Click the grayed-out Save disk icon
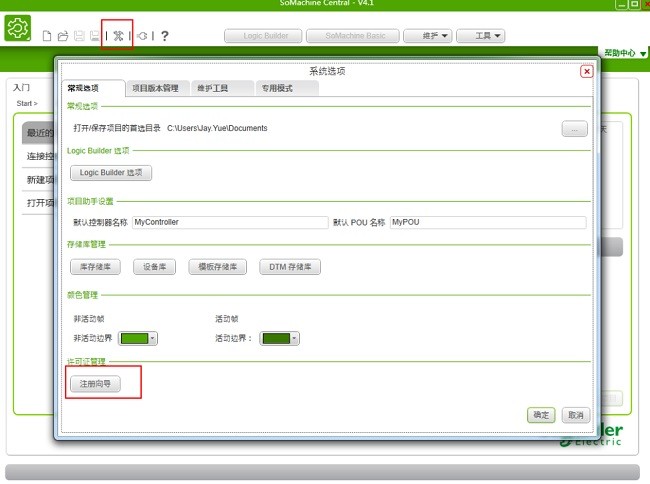650x484 pixels. [x=79, y=36]
